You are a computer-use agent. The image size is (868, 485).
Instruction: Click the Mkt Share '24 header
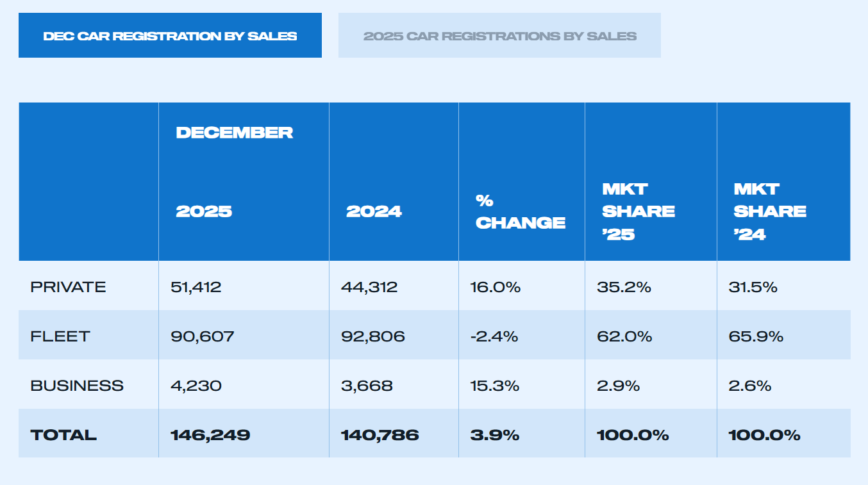[x=769, y=211]
